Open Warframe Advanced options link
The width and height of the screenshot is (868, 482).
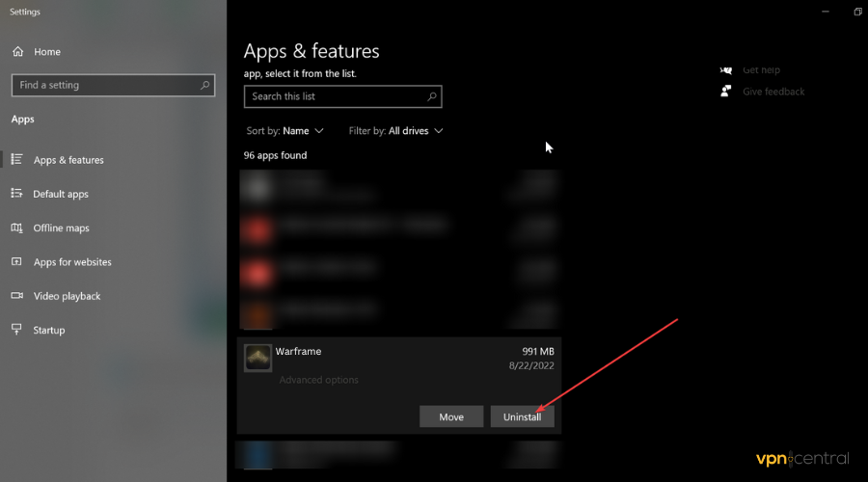[x=318, y=380]
